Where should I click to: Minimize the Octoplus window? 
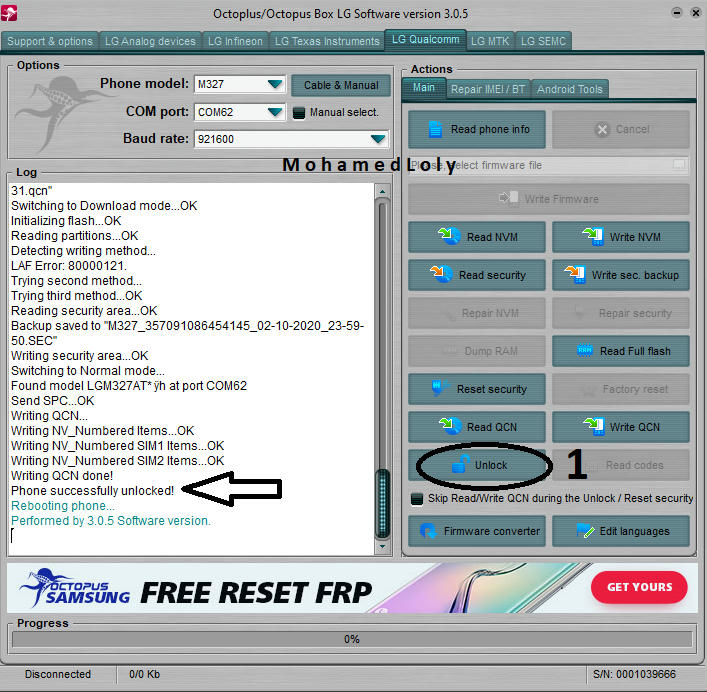click(676, 13)
